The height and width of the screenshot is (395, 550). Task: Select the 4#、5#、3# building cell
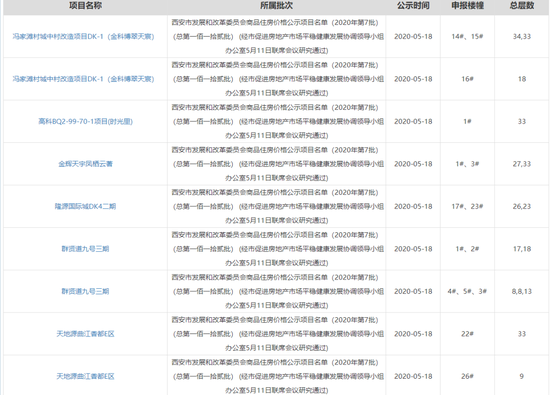467,291
